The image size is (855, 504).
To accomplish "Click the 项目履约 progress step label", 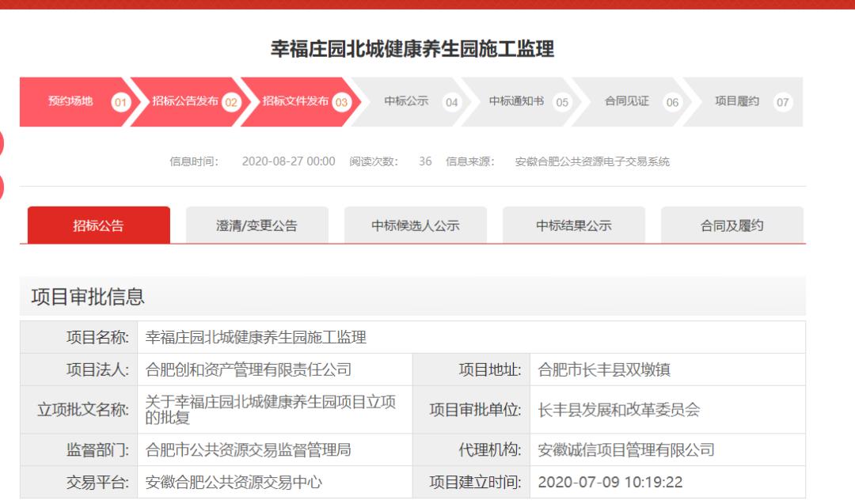I will coord(737,101).
